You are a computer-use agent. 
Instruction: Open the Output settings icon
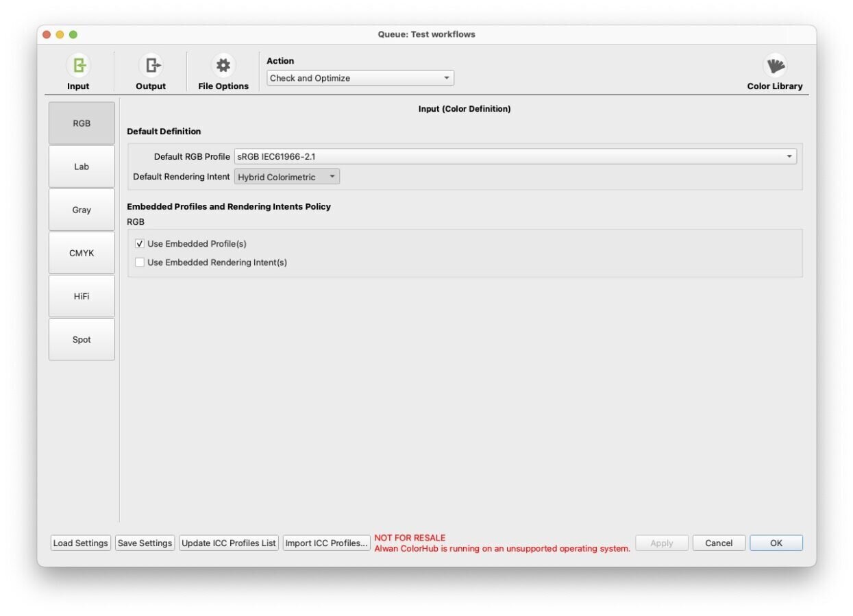point(151,66)
